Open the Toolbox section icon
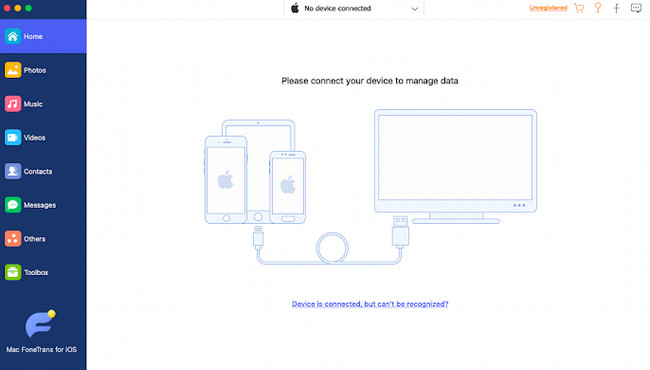Viewport: 650px width, 370px height. 13,272
